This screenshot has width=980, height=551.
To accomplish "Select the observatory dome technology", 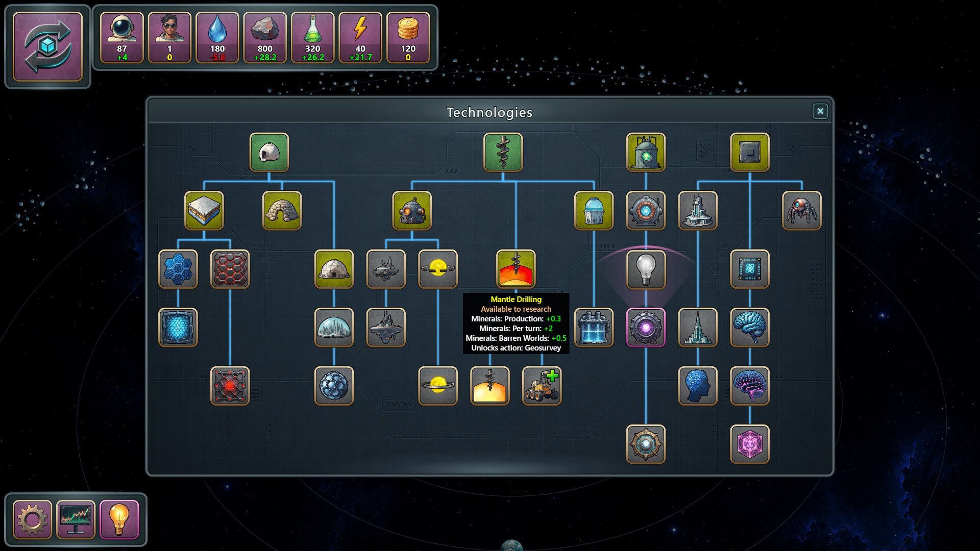I will [x=594, y=211].
